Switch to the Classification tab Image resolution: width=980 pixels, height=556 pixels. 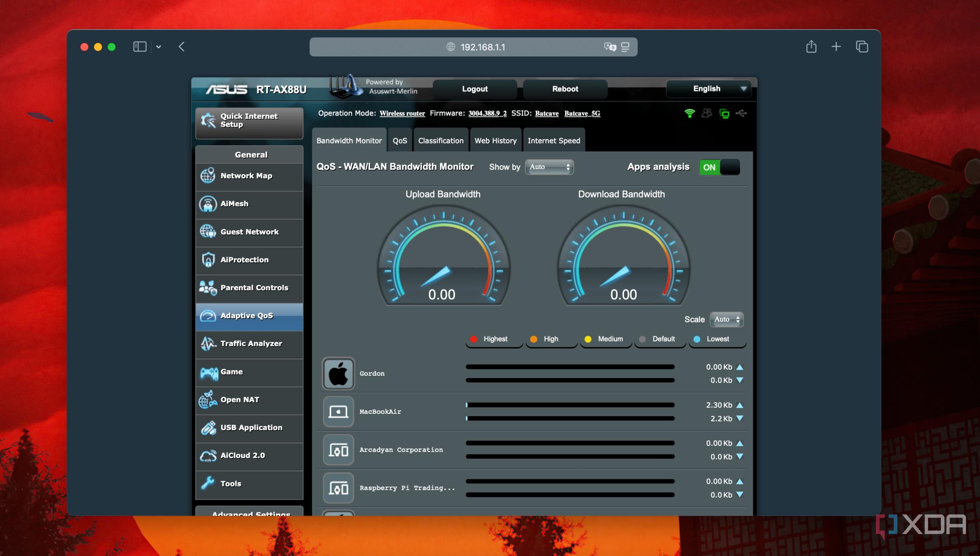(x=441, y=141)
